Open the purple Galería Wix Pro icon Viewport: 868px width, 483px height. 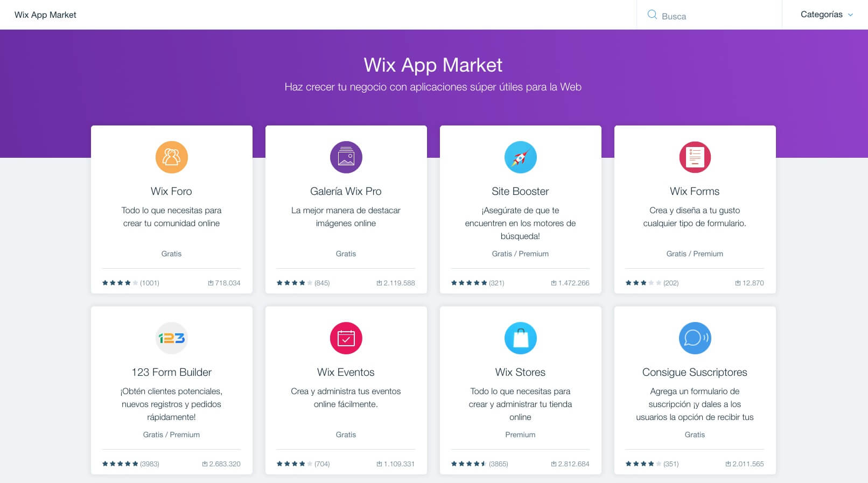click(x=346, y=157)
